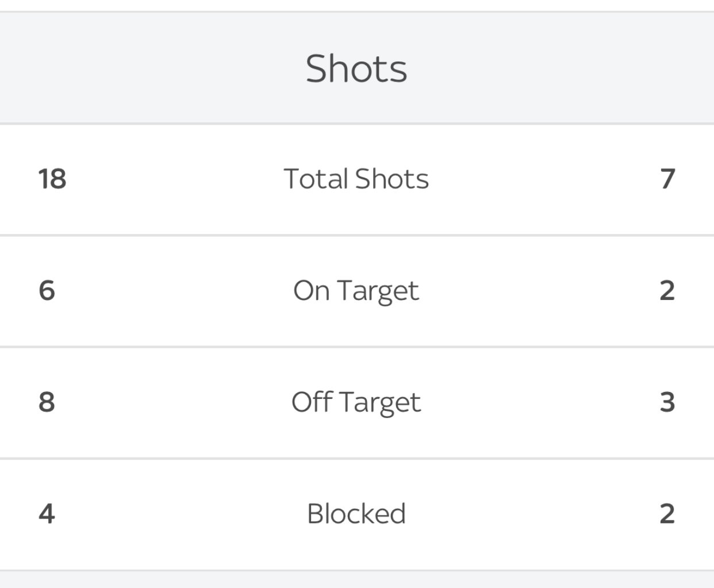Select the Off Target stat label
Viewport: 714px width, 588px height.
click(356, 402)
